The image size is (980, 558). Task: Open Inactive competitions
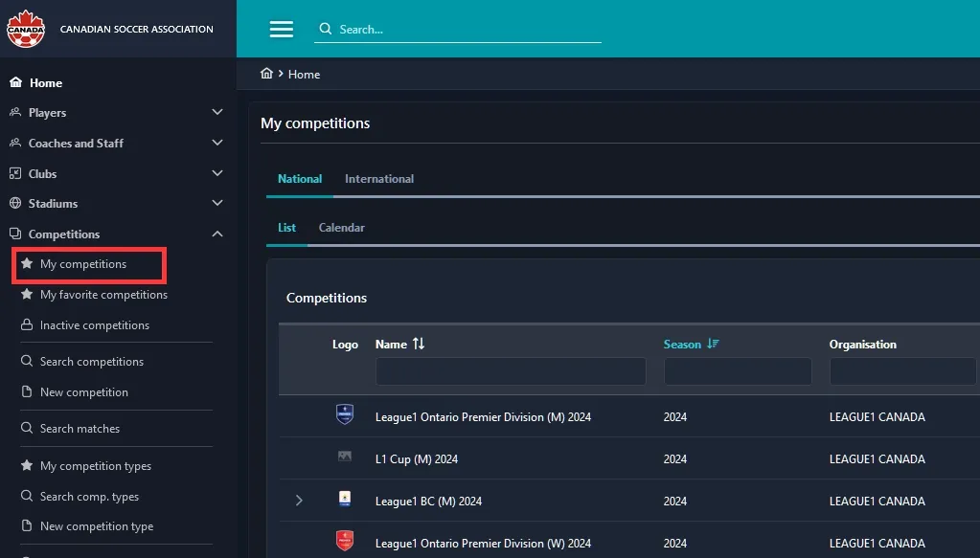pos(95,325)
